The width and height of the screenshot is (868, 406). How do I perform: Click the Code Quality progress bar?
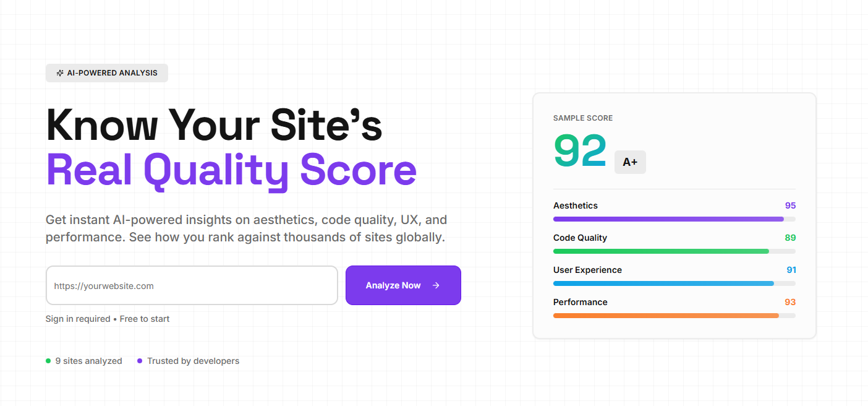coord(674,251)
